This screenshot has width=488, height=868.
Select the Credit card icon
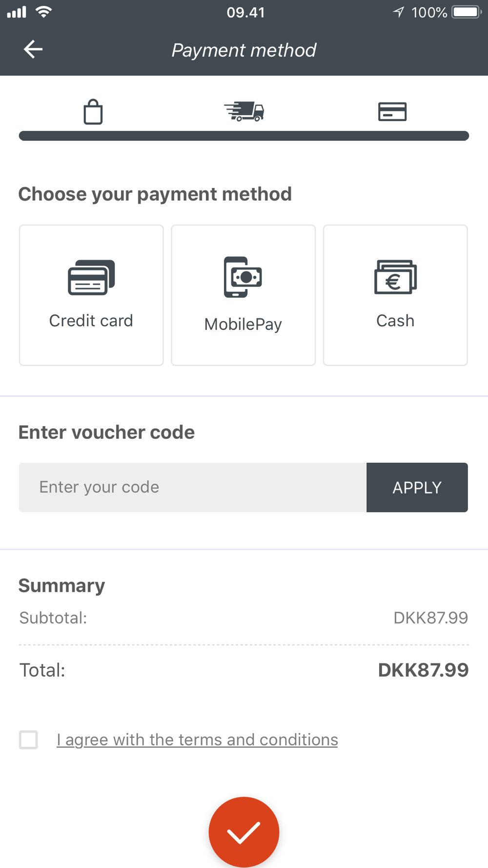point(91,277)
